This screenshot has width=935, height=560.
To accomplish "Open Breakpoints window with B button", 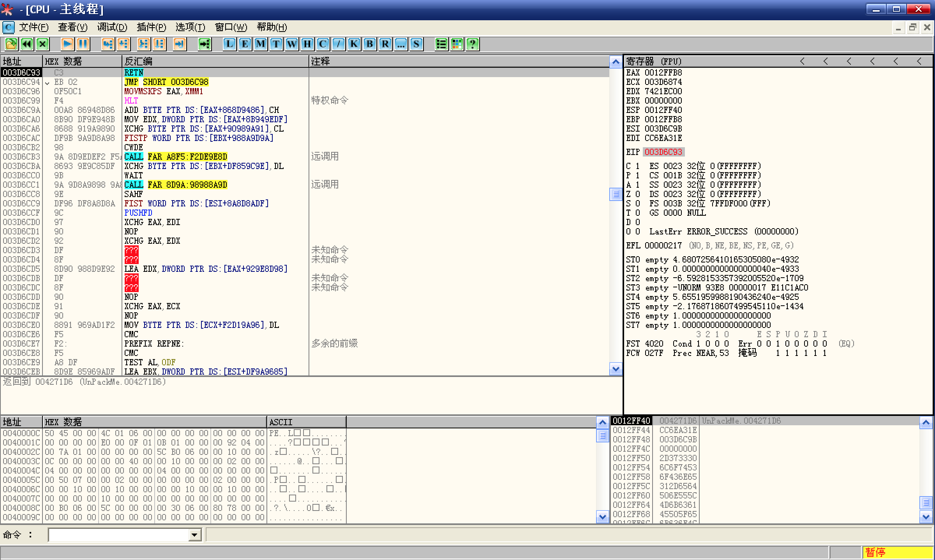I will pyautogui.click(x=369, y=44).
